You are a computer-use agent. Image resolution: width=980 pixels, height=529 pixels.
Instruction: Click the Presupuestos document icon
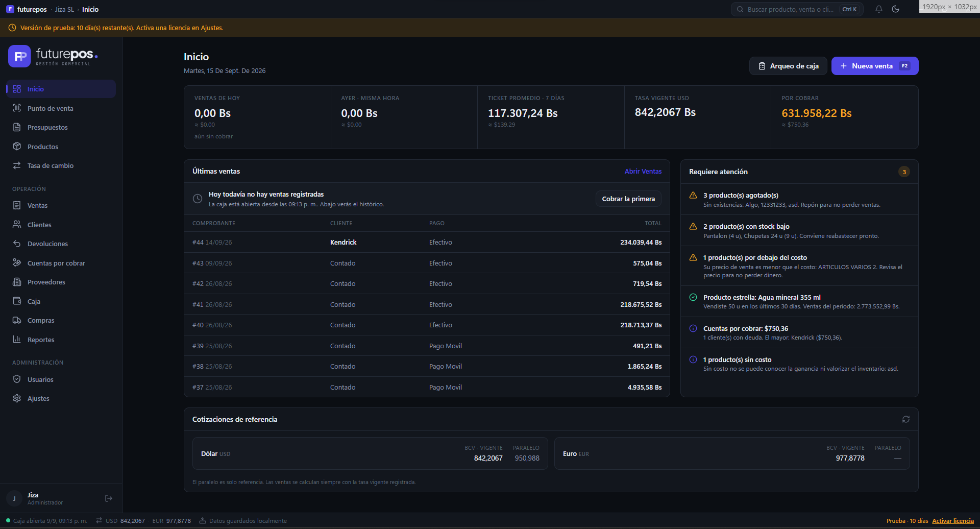click(x=17, y=127)
